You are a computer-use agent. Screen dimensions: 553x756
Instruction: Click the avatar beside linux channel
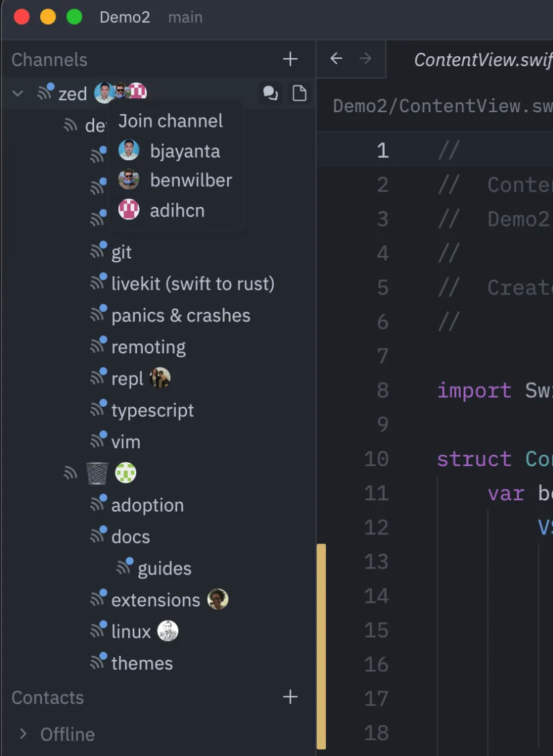[x=168, y=631]
